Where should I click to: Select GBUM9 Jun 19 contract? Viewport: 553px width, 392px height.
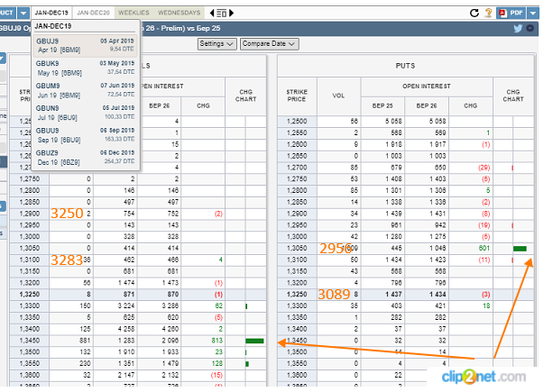coord(86,90)
